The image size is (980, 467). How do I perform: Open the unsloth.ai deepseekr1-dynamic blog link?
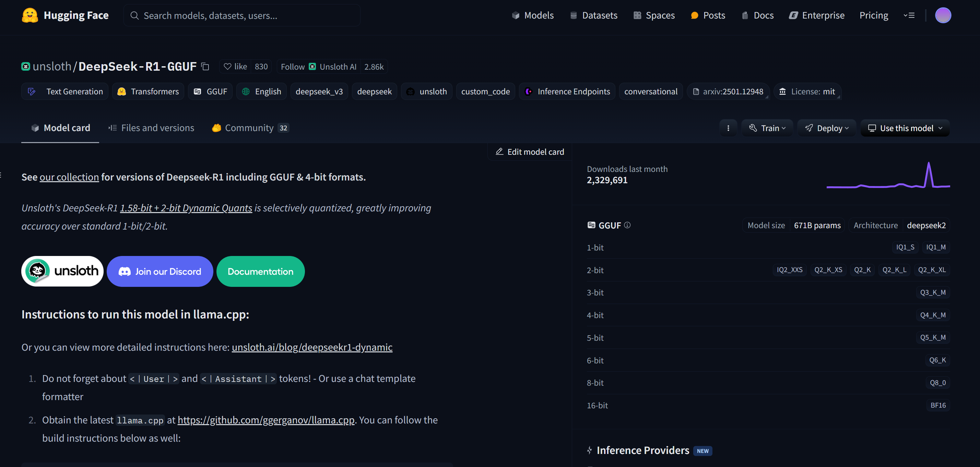click(x=312, y=347)
